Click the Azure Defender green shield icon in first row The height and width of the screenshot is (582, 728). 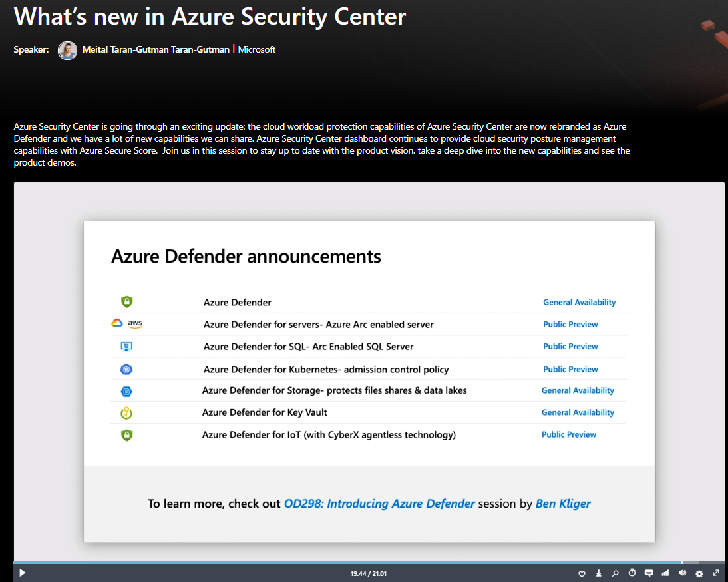126,302
